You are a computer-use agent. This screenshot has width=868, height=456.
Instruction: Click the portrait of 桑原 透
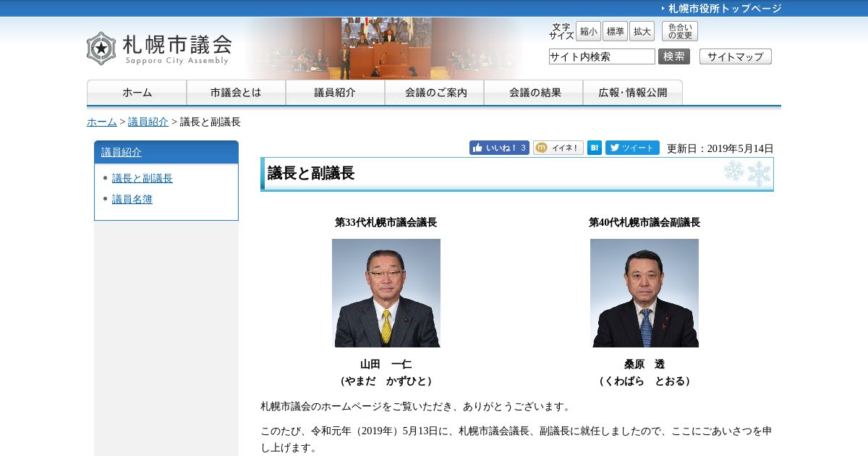tap(644, 293)
